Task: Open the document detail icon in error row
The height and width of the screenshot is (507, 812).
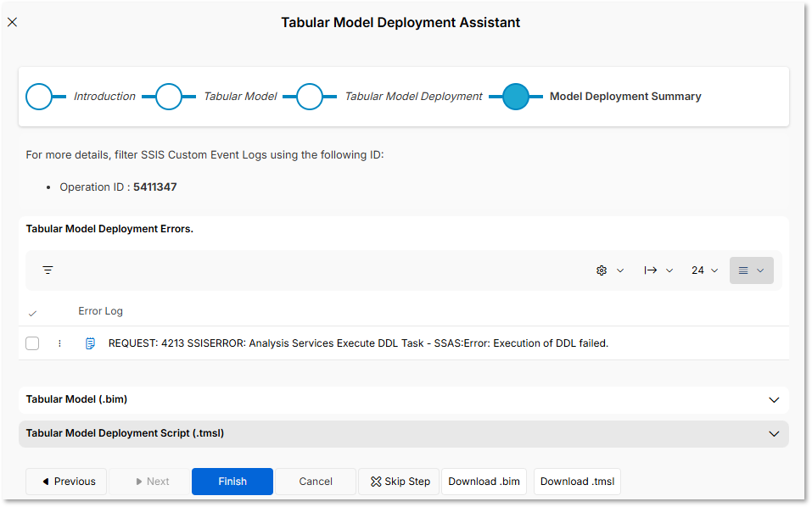Action: pos(90,343)
